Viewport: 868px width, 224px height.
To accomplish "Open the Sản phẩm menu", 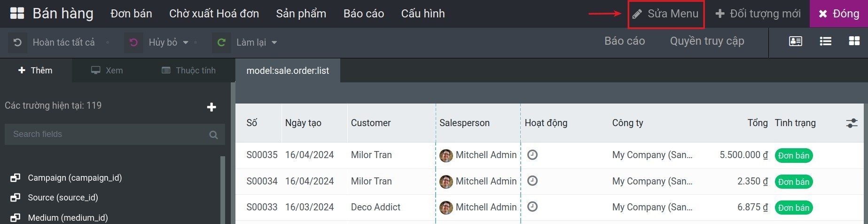I will click(301, 14).
